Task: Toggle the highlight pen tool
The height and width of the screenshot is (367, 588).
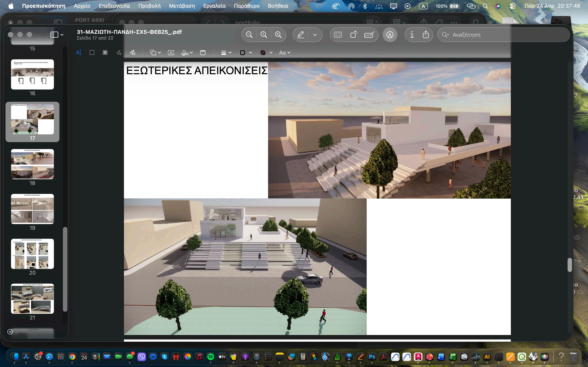Action: click(x=301, y=35)
